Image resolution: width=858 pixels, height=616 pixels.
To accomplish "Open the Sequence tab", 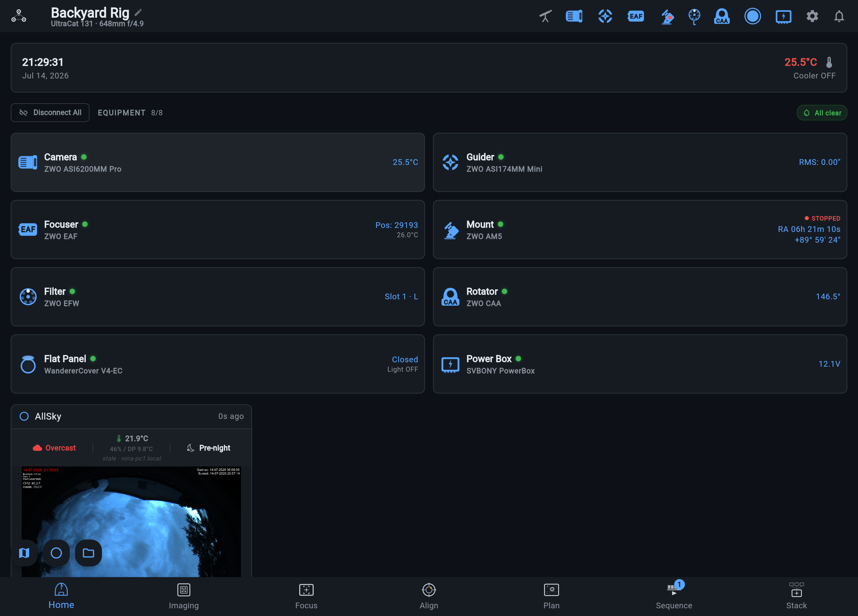I will click(674, 596).
